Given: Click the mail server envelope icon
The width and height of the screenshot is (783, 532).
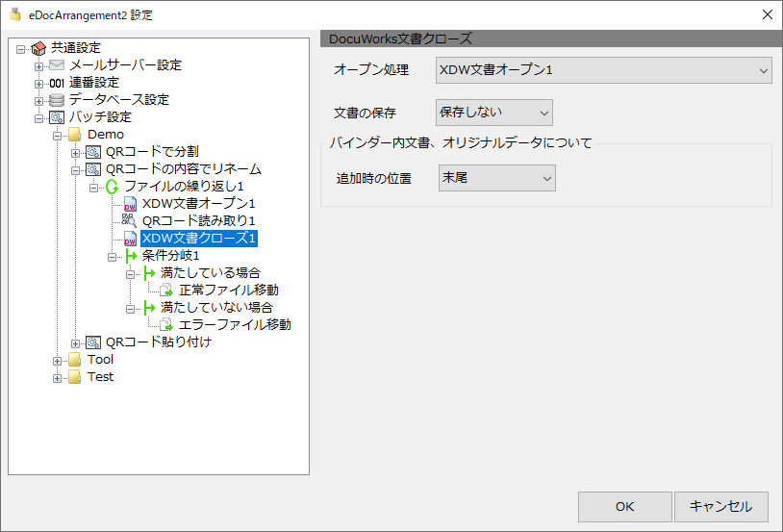Looking at the screenshot, I should click(x=57, y=65).
